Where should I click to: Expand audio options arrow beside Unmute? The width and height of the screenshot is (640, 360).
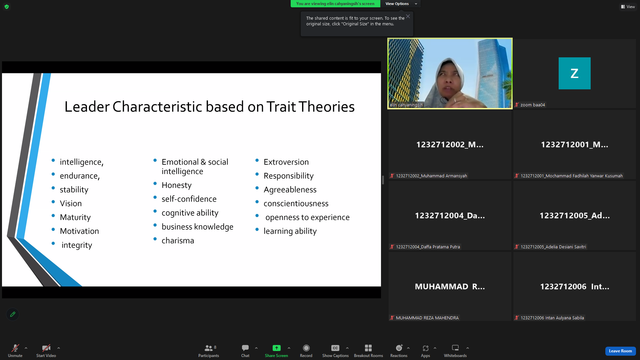click(x=26, y=348)
